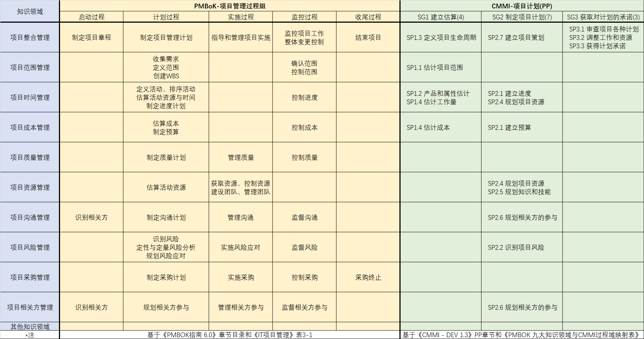Click the 控制进度 cell
644x339 pixels.
coord(304,97)
